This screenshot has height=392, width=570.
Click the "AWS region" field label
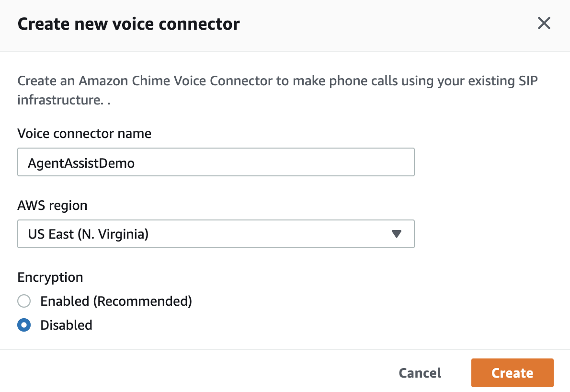point(52,206)
